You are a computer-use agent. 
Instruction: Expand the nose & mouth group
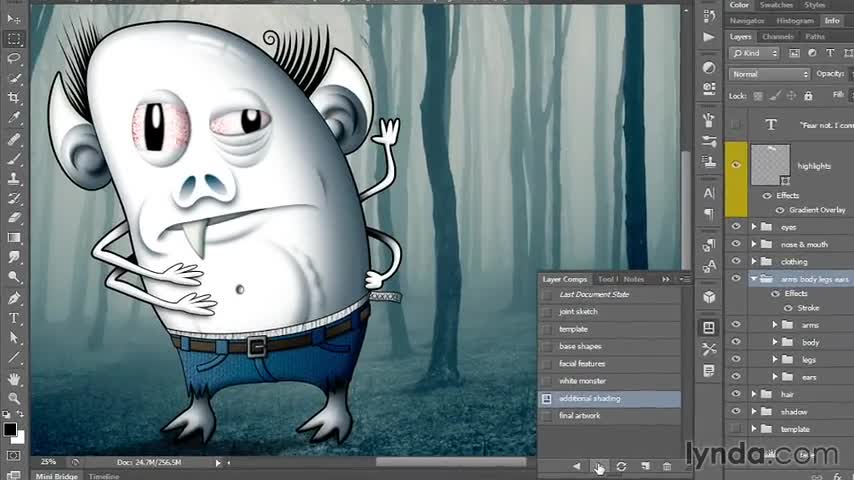(754, 244)
